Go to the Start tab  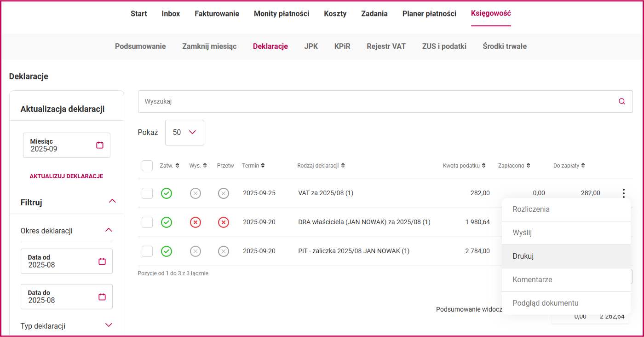point(139,14)
